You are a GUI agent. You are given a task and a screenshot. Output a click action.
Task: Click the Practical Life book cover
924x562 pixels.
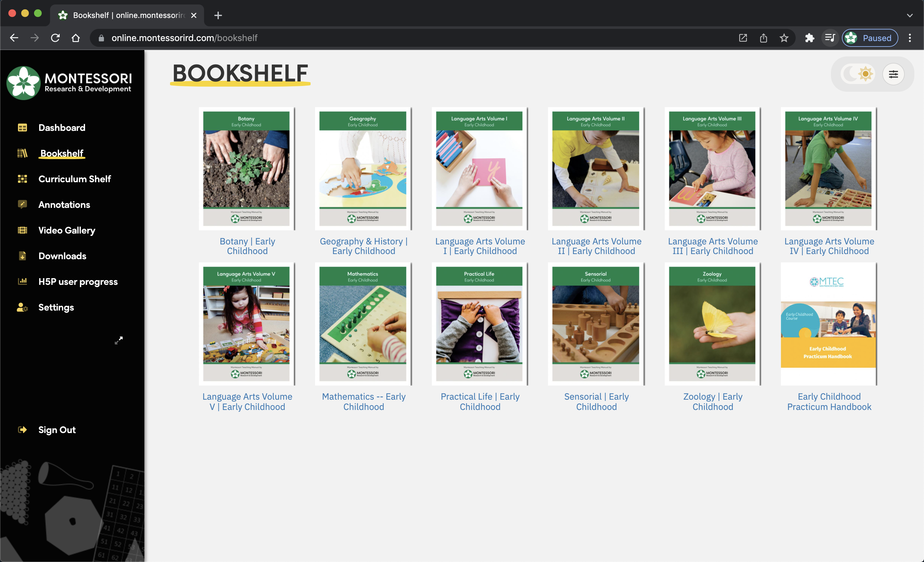[480, 324]
